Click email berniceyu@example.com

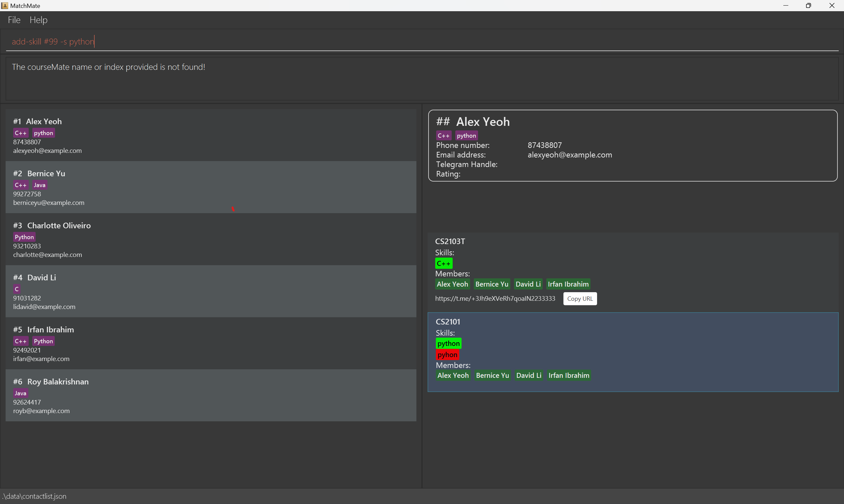(x=48, y=203)
